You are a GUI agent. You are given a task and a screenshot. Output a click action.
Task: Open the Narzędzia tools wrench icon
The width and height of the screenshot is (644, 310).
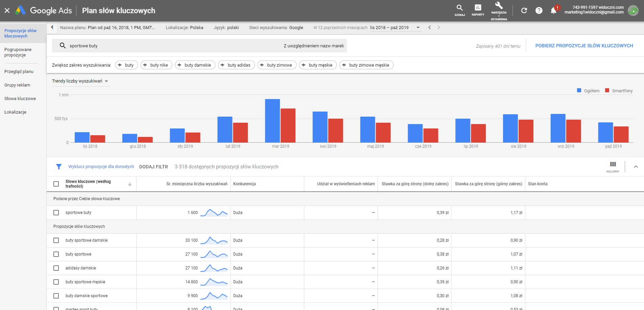(x=499, y=6)
